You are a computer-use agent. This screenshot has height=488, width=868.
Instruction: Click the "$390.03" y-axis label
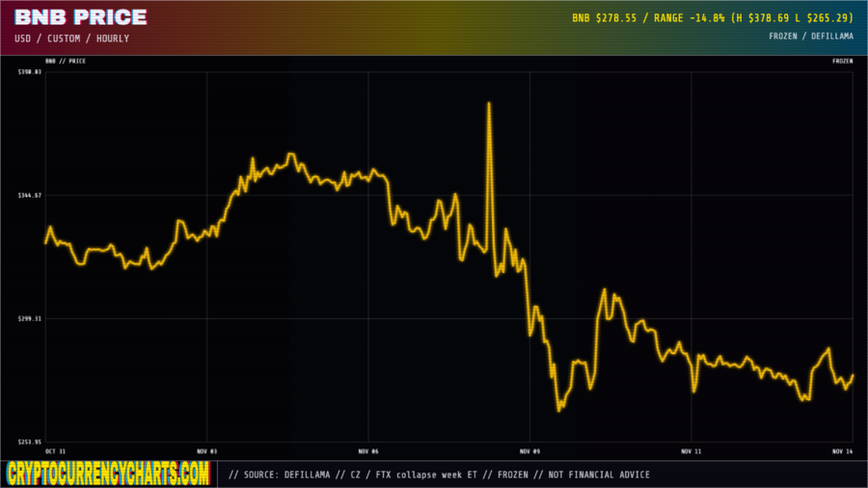pos(30,72)
